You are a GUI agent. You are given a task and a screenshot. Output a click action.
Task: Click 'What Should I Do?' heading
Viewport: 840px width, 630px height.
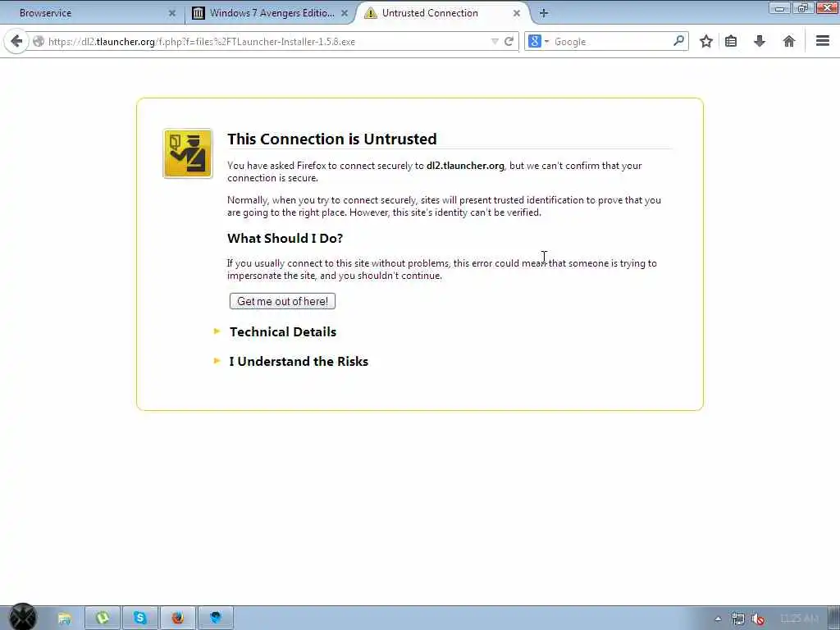(x=285, y=239)
